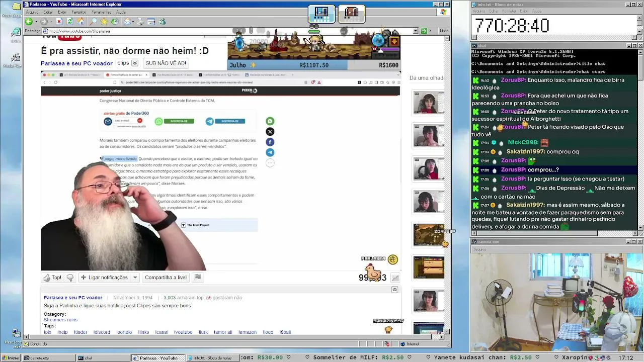This screenshot has height=362, width=644.
Task: Expand the Links toolbar in IE
Action: click(444, 31)
